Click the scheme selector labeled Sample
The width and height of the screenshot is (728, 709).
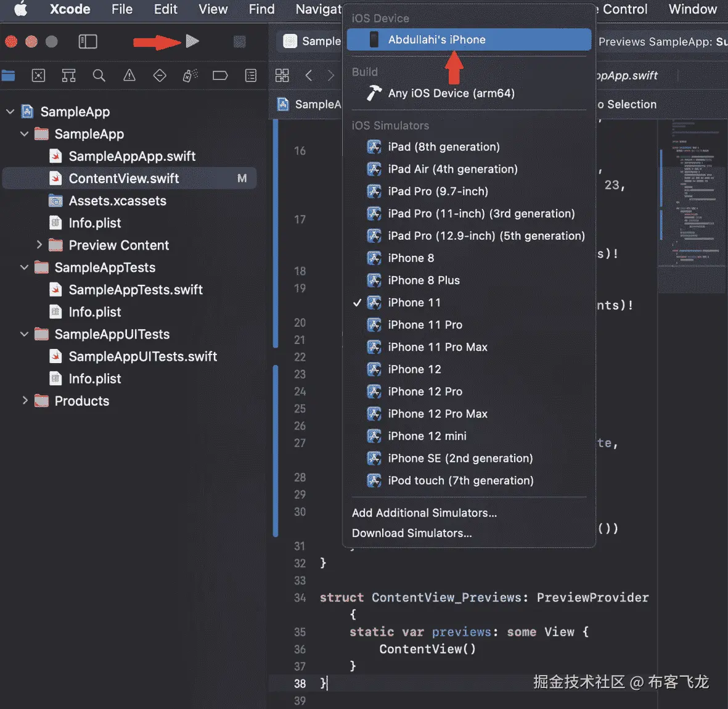coord(311,41)
